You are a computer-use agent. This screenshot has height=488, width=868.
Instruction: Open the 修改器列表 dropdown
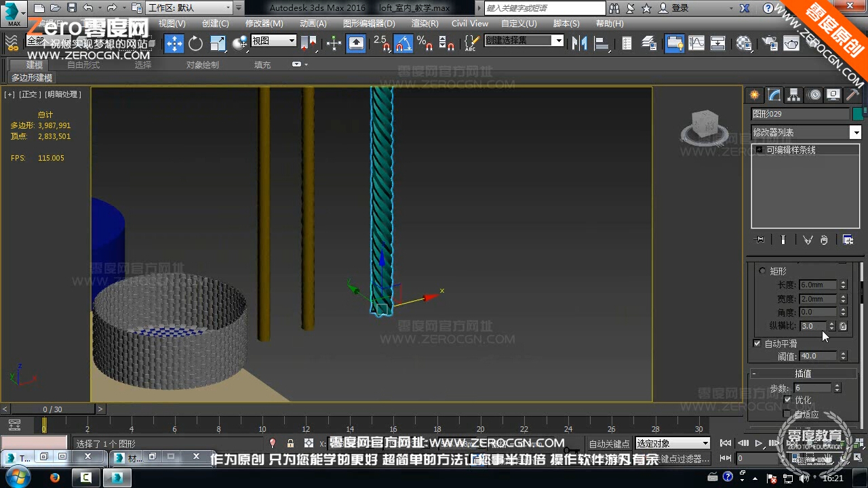[806, 133]
